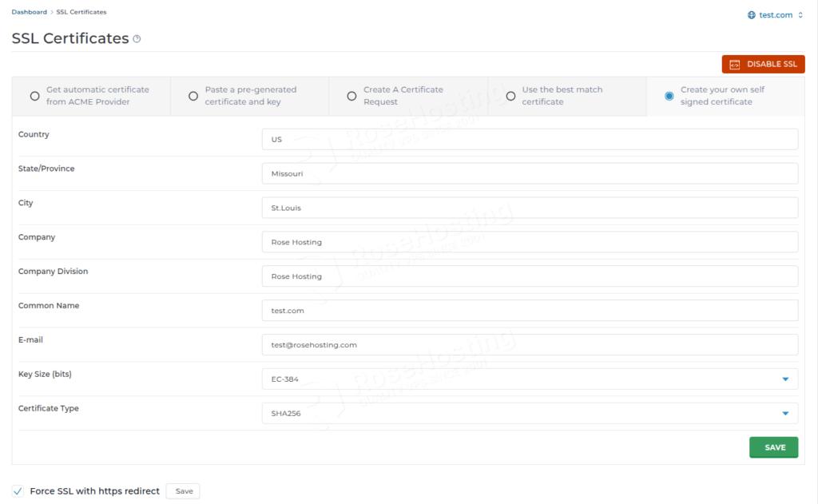The width and height of the screenshot is (818, 504).
Task: Click the E-mail input field
Action: [x=529, y=345]
